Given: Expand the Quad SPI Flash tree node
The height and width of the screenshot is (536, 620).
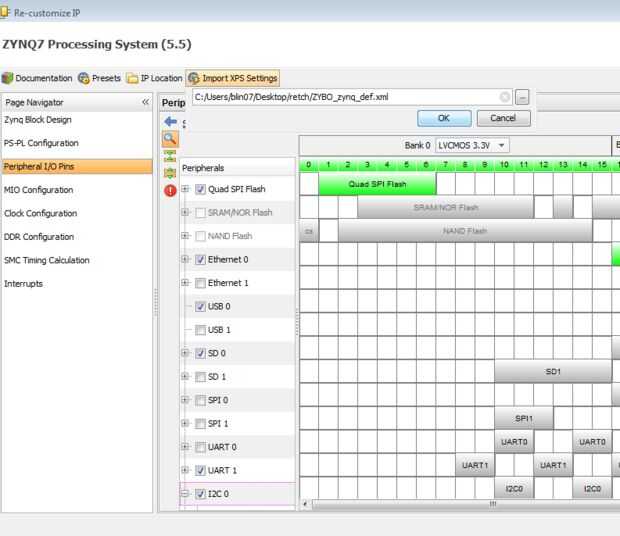Looking at the screenshot, I should click(185, 189).
